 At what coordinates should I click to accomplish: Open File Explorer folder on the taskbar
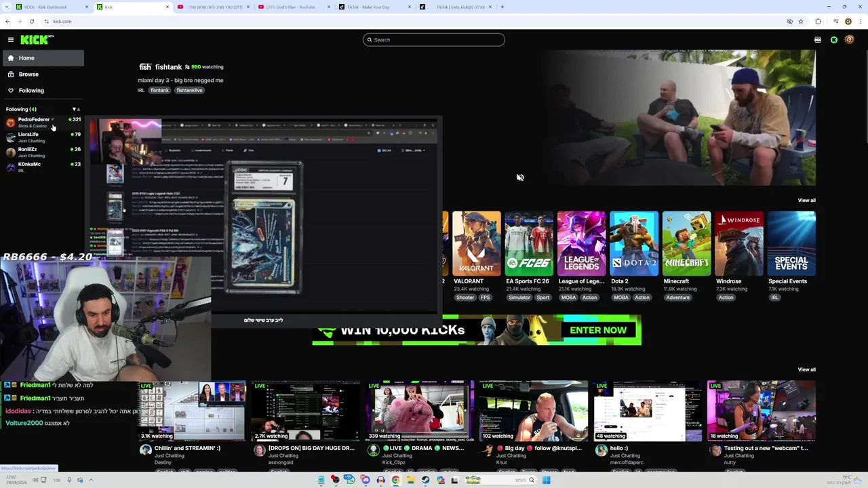[x=410, y=480]
